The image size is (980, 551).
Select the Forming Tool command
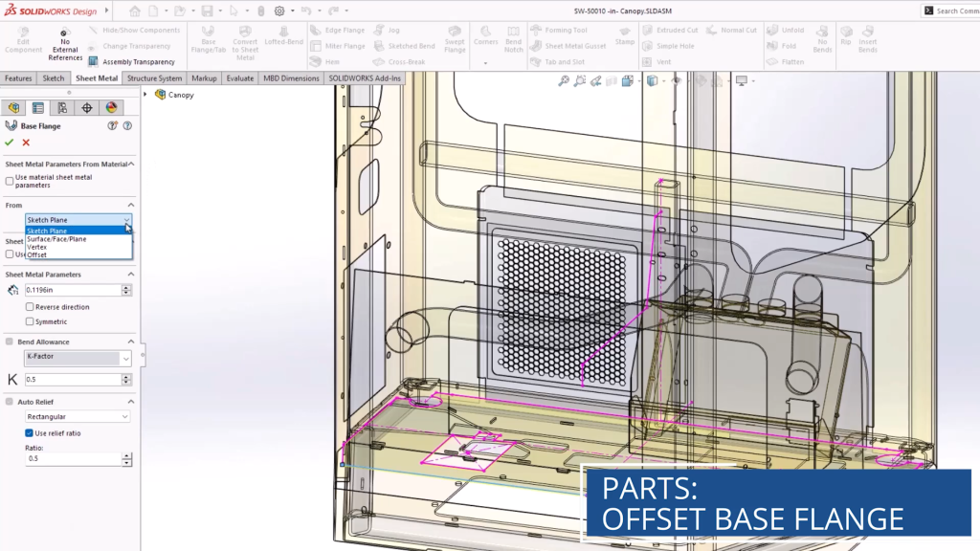[559, 30]
